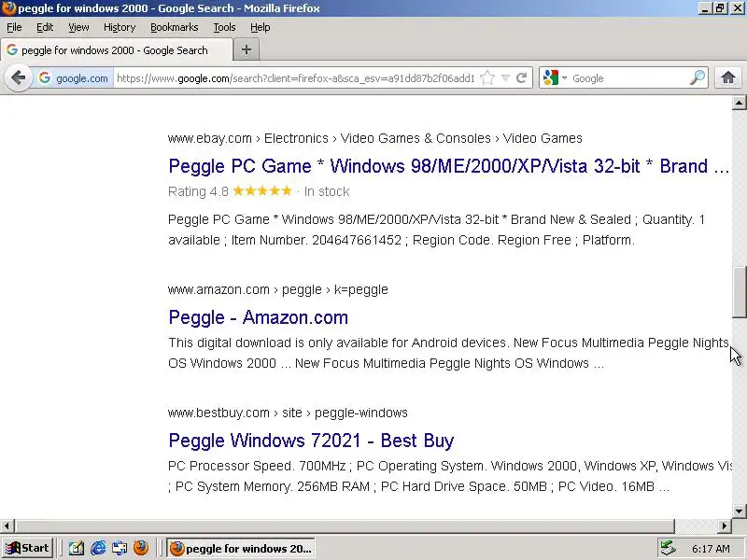Screen dimensions: 747x560
Task: Open a new tab with plus button
Action: pyautogui.click(x=247, y=49)
